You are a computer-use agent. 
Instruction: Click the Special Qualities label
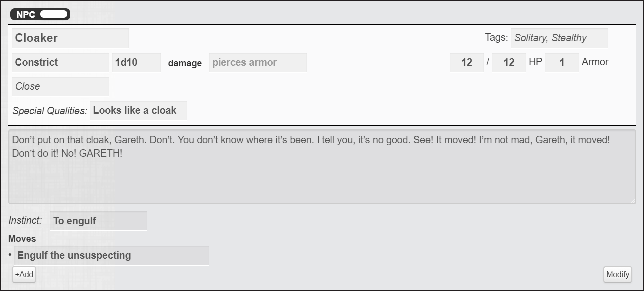50,111
